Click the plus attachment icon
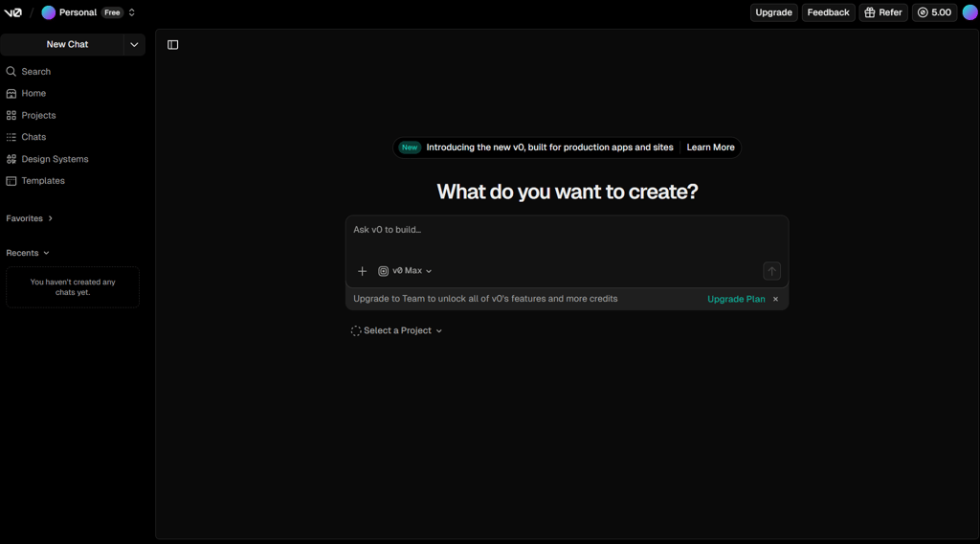The image size is (980, 544). click(x=362, y=271)
